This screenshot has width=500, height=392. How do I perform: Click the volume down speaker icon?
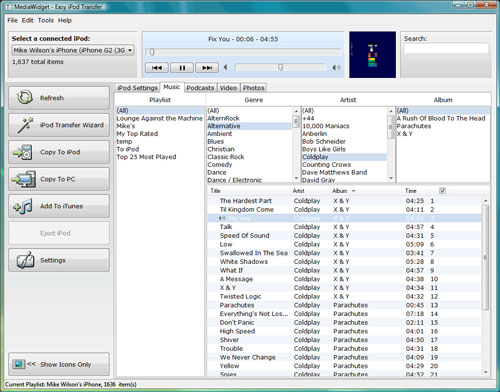tap(226, 67)
